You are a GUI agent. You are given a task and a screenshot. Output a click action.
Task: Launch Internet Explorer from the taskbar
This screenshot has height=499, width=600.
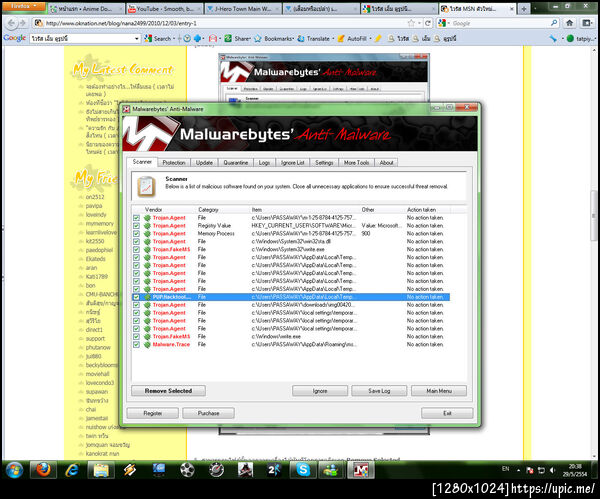72,470
